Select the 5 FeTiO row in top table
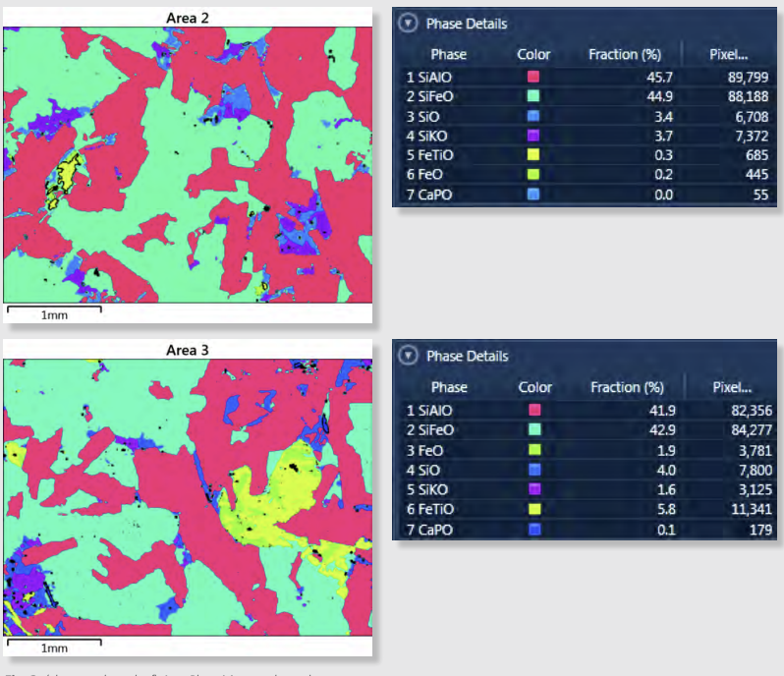 [x=587, y=155]
